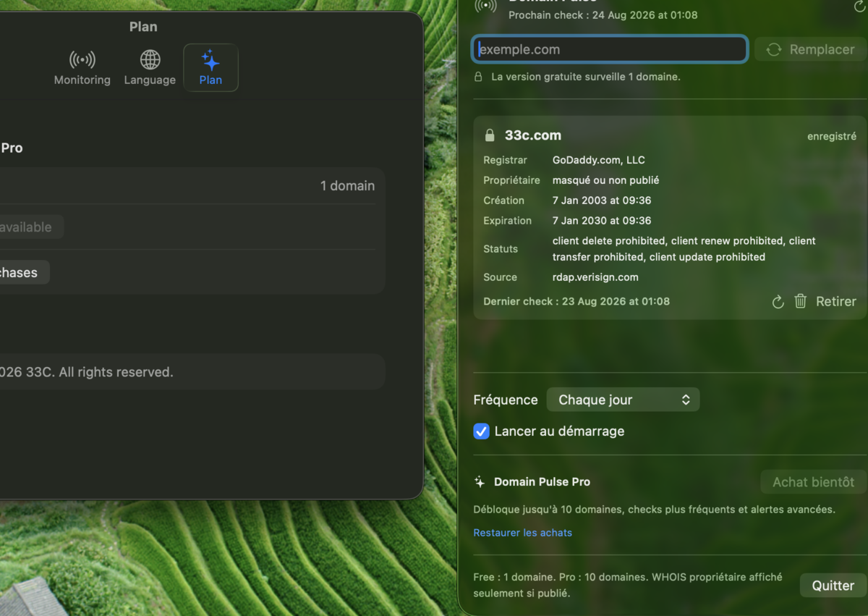Click the sparkle icon beside Domain Pulse Pro
This screenshot has height=616, width=868.
tap(479, 482)
